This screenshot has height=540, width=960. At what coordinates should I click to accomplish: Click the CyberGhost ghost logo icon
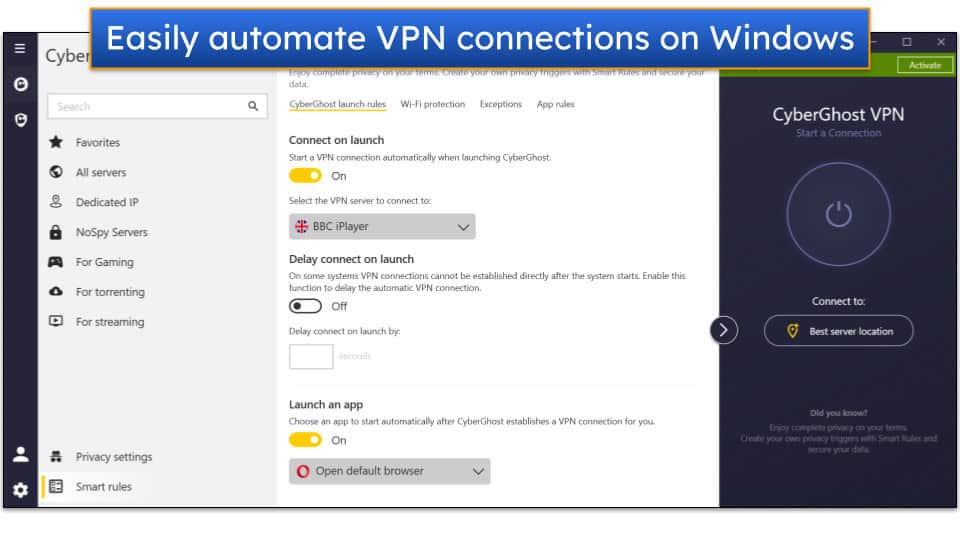[x=20, y=85]
